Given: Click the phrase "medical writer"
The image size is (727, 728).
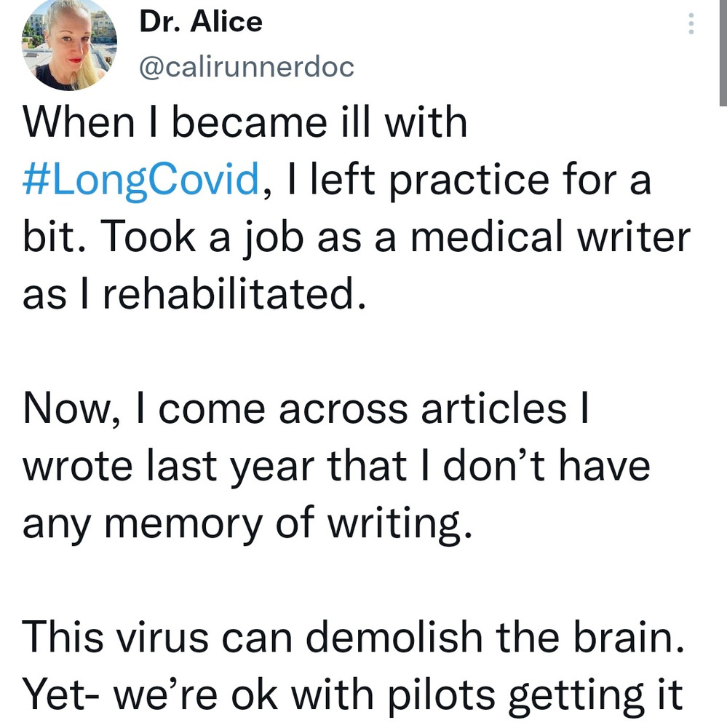Looking at the screenshot, I should point(550,237).
